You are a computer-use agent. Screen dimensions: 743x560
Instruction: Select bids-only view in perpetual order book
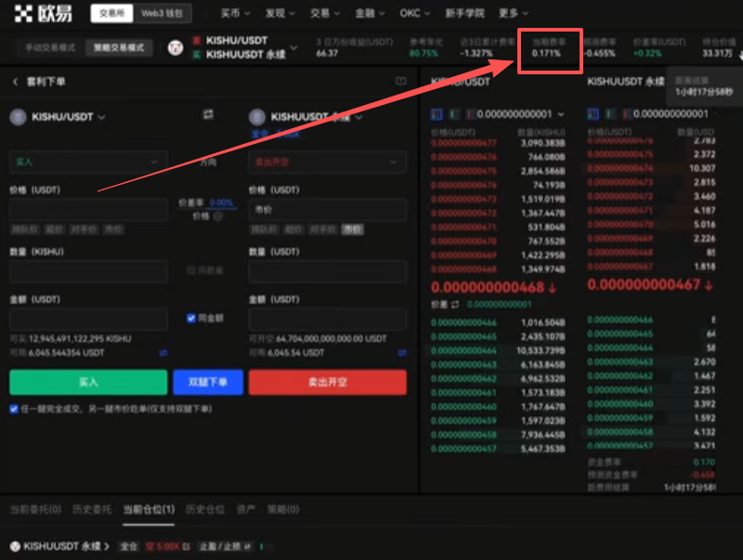click(x=610, y=113)
